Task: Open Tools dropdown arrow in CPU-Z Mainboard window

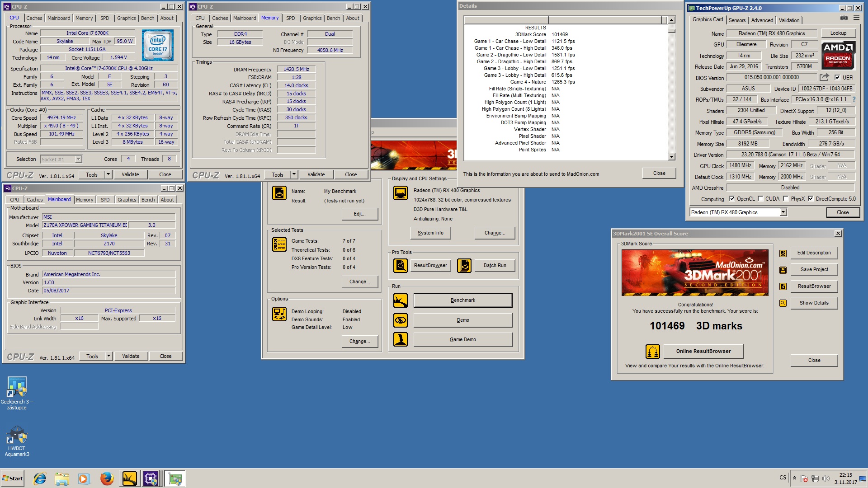Action: 108,357
